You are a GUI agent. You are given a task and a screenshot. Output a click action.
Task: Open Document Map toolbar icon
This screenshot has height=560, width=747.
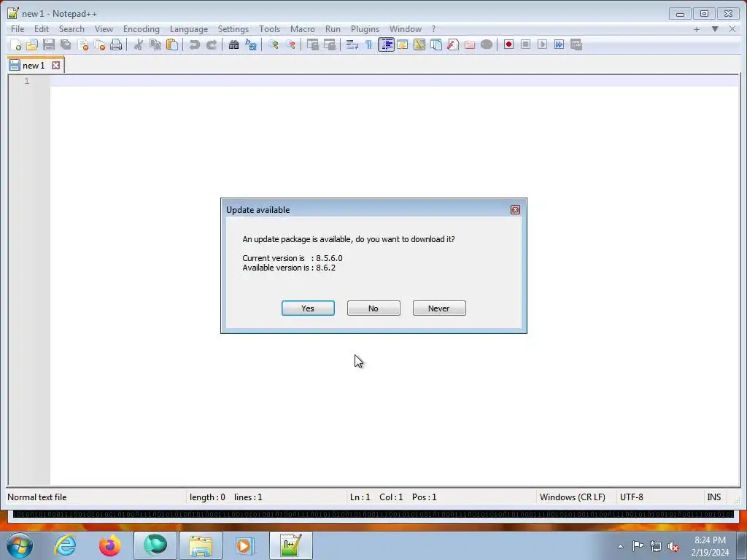[x=419, y=44]
